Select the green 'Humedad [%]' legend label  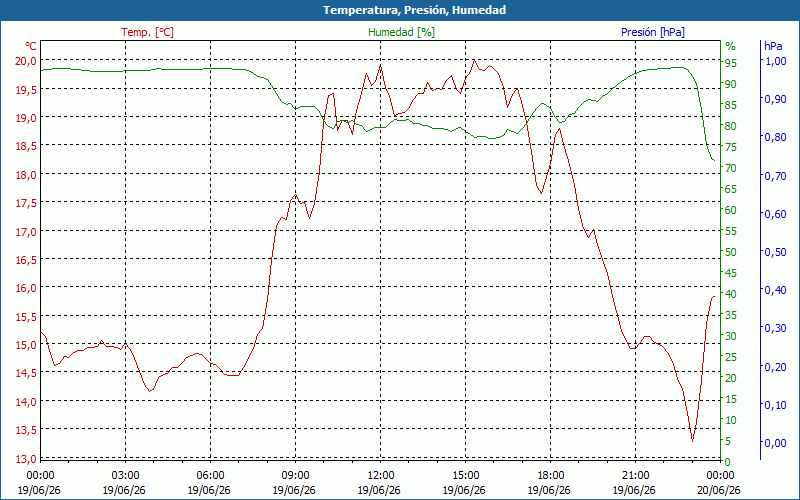(x=401, y=32)
